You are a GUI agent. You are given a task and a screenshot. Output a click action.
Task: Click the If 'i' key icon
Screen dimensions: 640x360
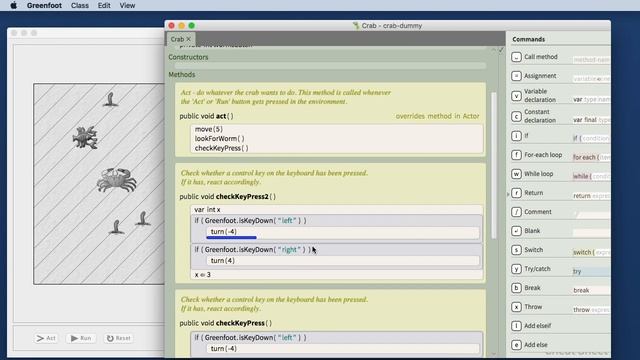[x=516, y=136]
